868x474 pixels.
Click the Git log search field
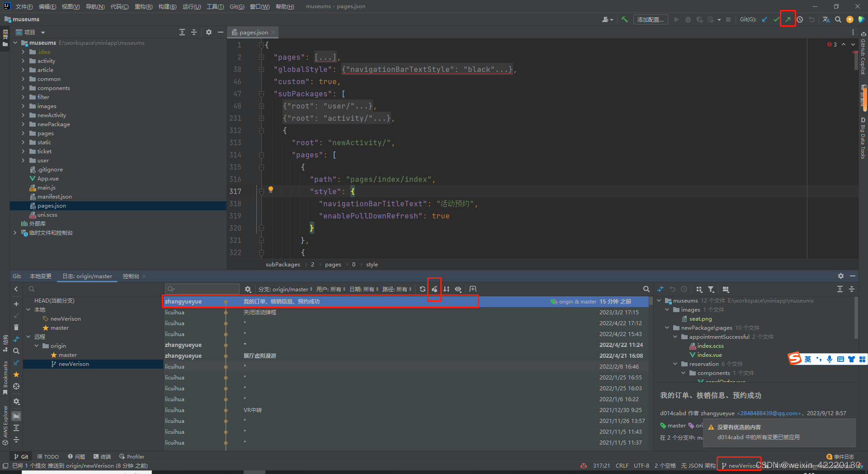coord(203,289)
